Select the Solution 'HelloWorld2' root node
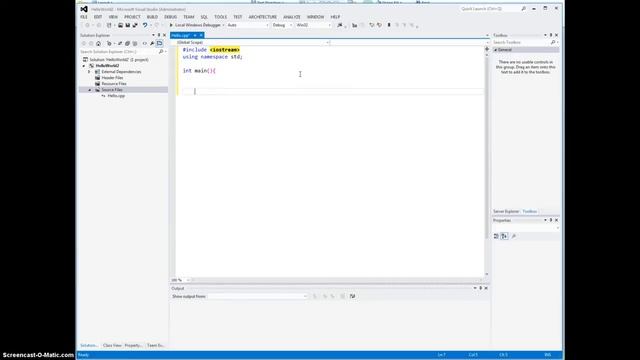The width and height of the screenshot is (640, 360). (119, 60)
